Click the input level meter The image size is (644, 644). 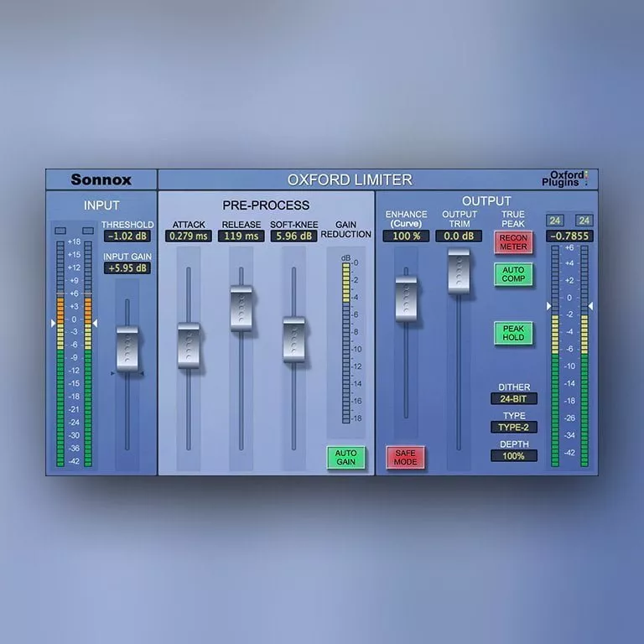tap(74, 354)
